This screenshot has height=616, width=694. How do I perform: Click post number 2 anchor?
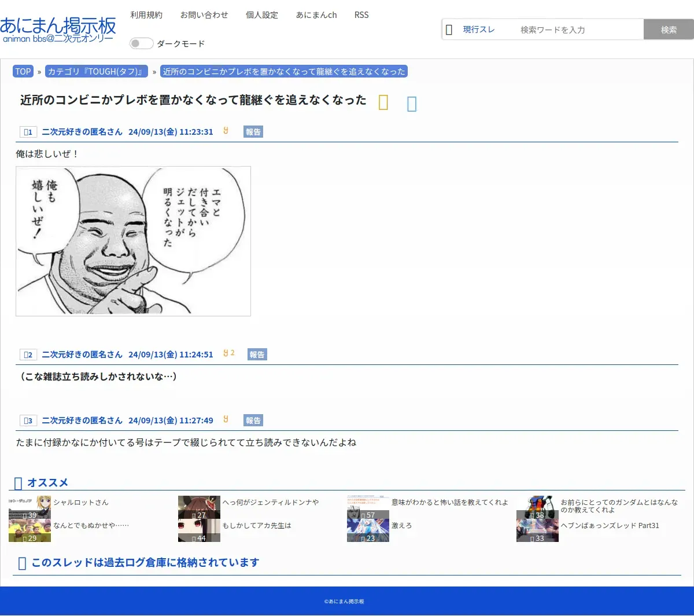[28, 355]
